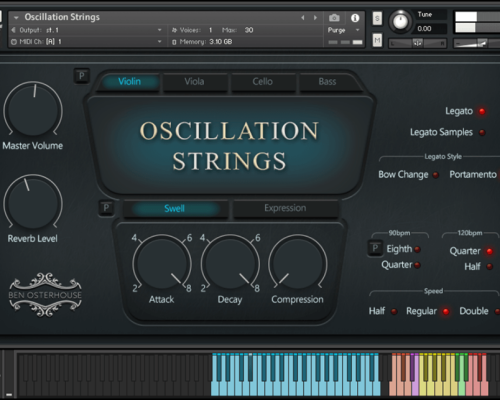Solo the instrument with S button
Screen dimensions: 500x400
click(x=377, y=18)
